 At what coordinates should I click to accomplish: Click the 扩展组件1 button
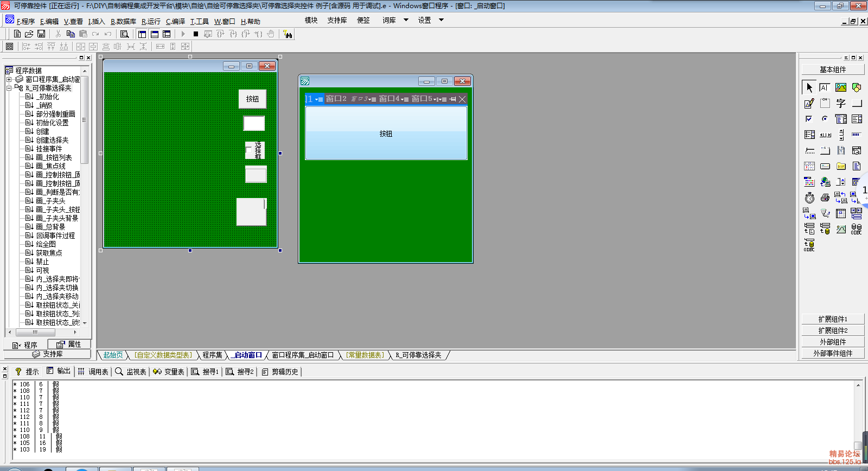pyautogui.click(x=833, y=319)
